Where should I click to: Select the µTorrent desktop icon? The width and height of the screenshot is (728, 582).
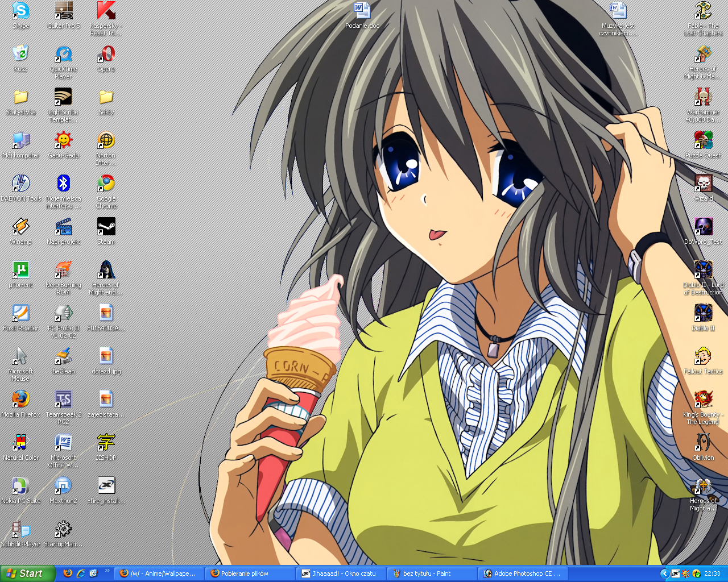pyautogui.click(x=21, y=270)
